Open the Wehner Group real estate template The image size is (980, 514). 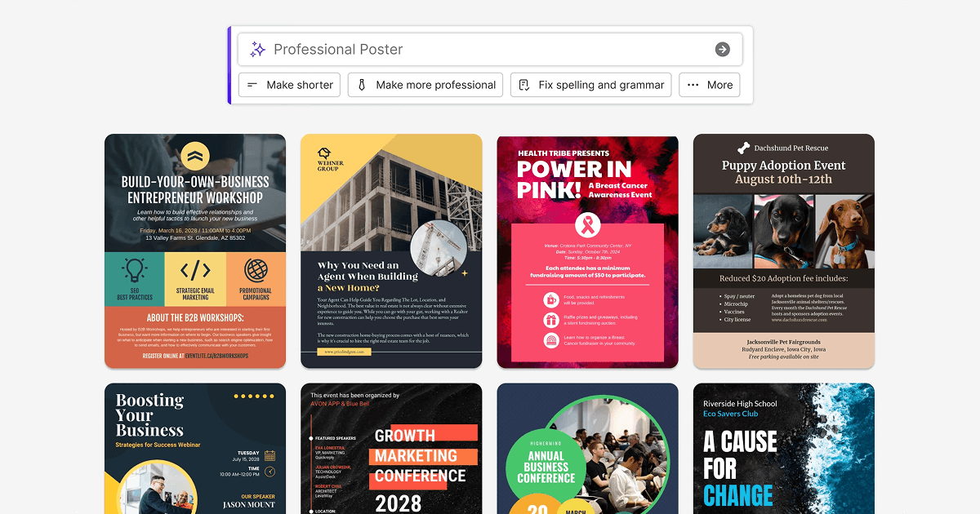pyautogui.click(x=391, y=251)
